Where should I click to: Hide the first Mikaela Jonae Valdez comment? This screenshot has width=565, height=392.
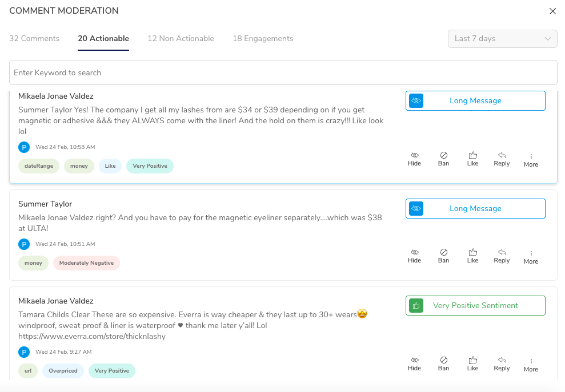point(414,159)
